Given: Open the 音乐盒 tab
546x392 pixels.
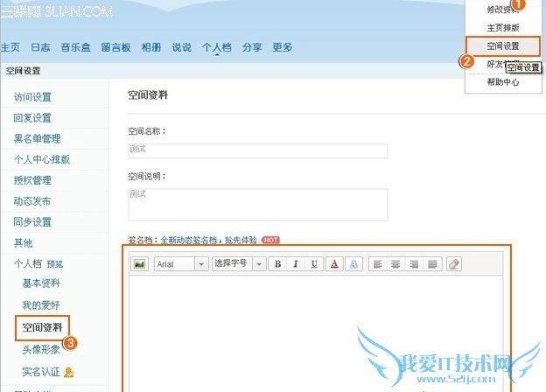Looking at the screenshot, I should 75,47.
